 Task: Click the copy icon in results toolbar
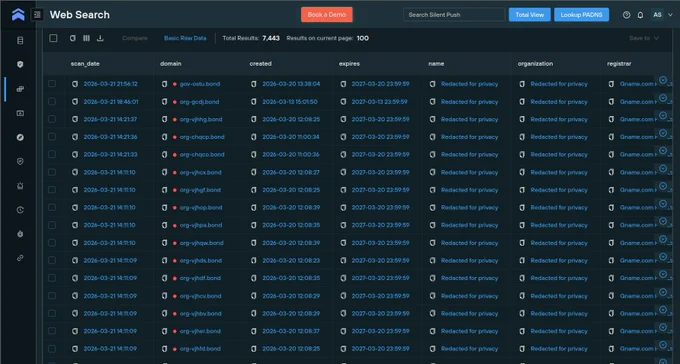(x=72, y=38)
